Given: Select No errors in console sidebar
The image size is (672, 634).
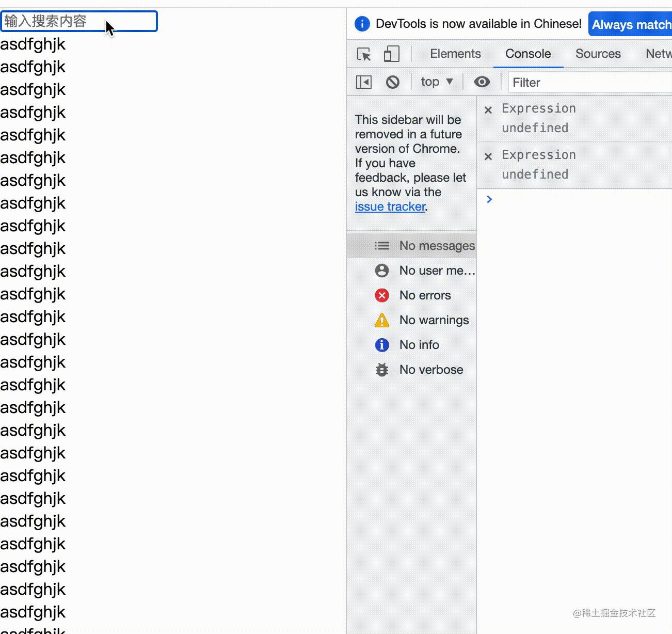Looking at the screenshot, I should coord(424,295).
